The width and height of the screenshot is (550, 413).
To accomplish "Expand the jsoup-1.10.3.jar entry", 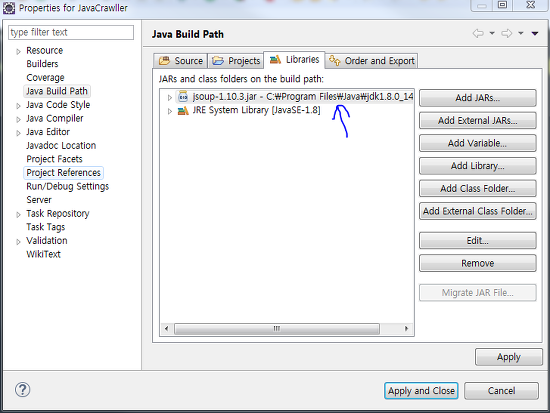I will pos(170,97).
